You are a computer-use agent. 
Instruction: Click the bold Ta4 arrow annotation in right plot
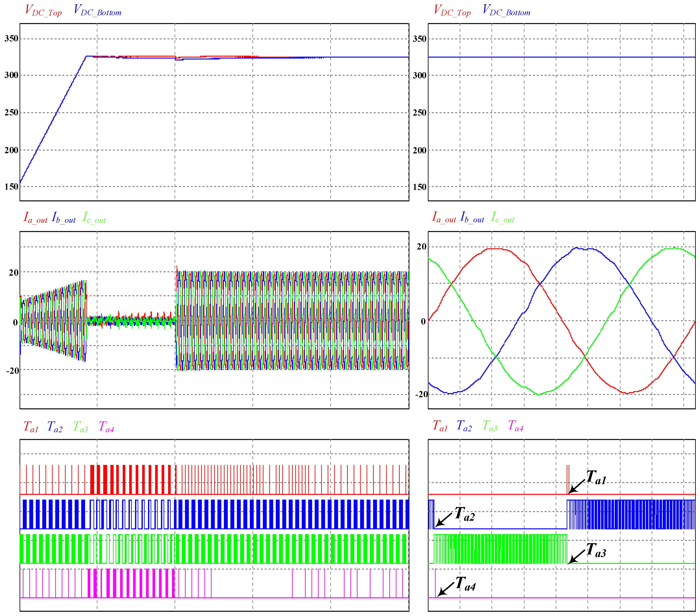[x=465, y=584]
